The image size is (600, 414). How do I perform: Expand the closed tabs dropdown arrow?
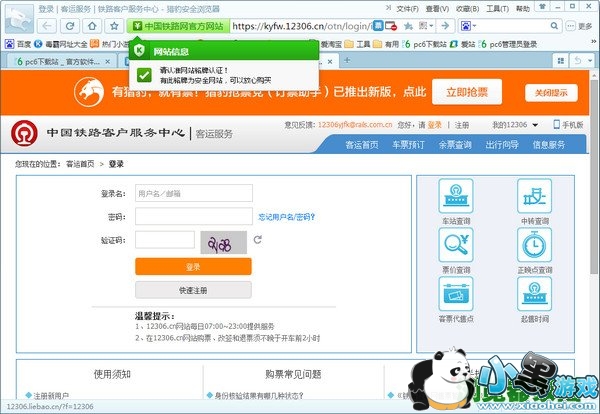590,61
